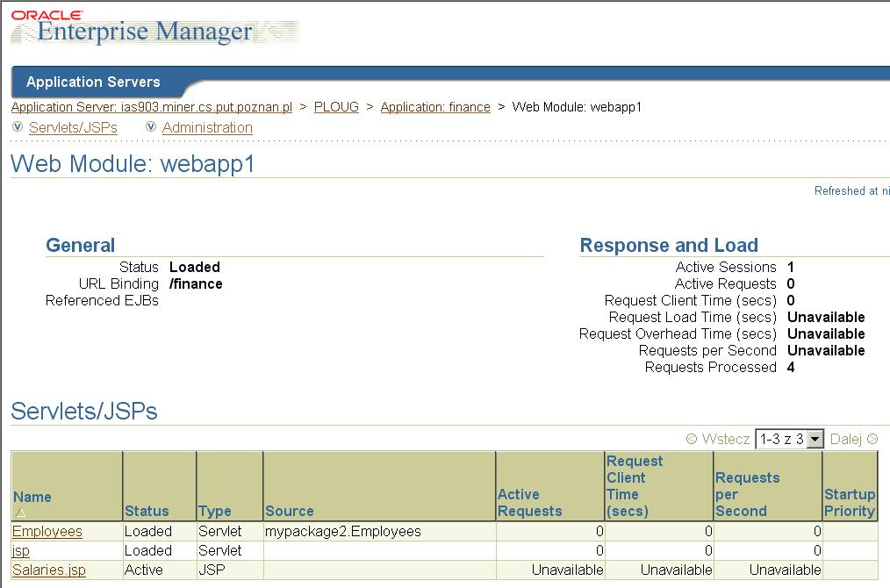Click the Servlets/JSPs section heading
890x588 pixels.
84,412
